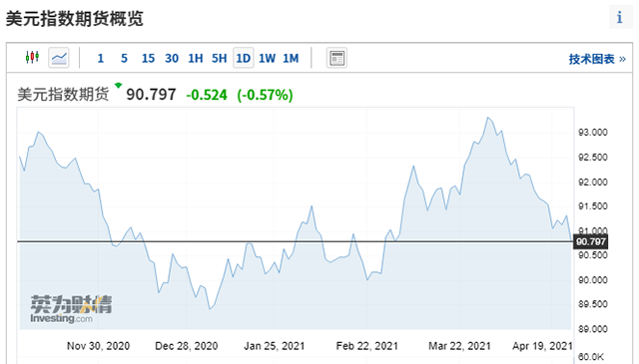Click the Feb 22, 2021 axis label
The image size is (639, 364).
[366, 346]
